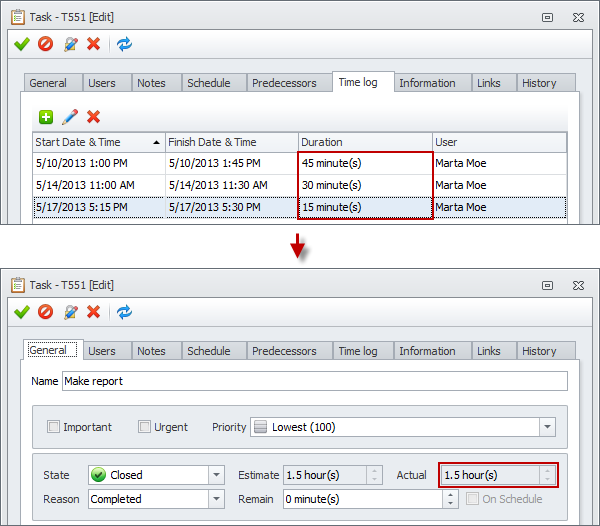The image size is (600, 526).
Task: Sort by Start Date & Time column header
Action: click(99, 142)
